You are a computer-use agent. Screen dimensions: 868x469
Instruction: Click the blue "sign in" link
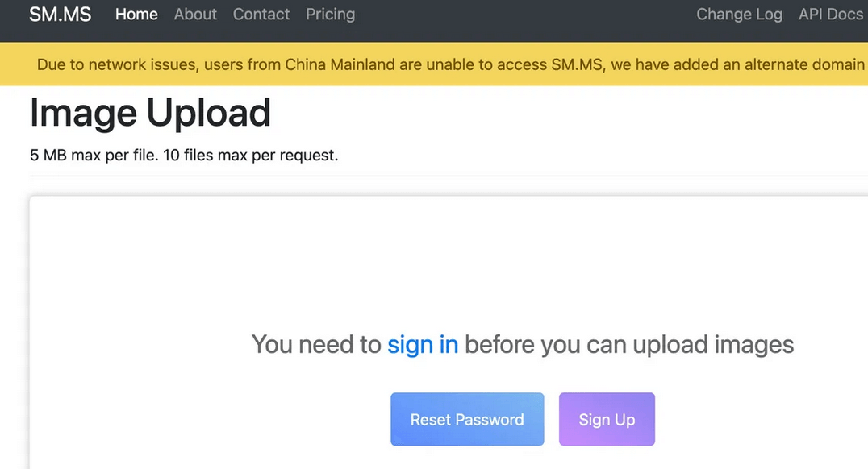(x=423, y=345)
